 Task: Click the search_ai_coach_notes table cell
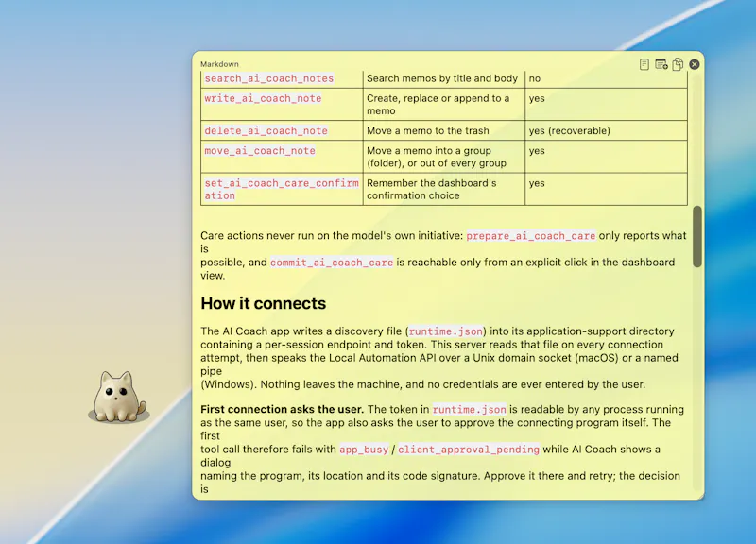click(x=282, y=78)
